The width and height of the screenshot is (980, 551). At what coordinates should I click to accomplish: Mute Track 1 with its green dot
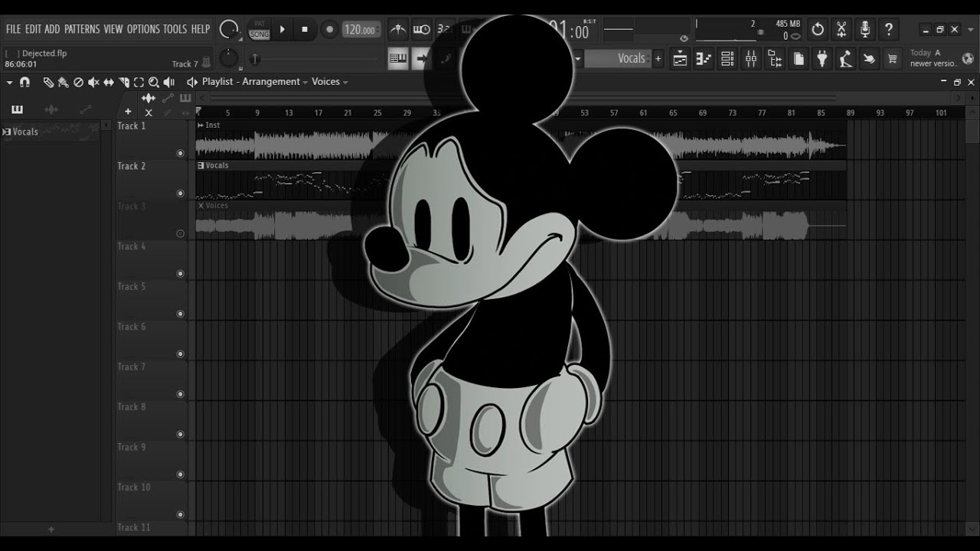click(181, 153)
